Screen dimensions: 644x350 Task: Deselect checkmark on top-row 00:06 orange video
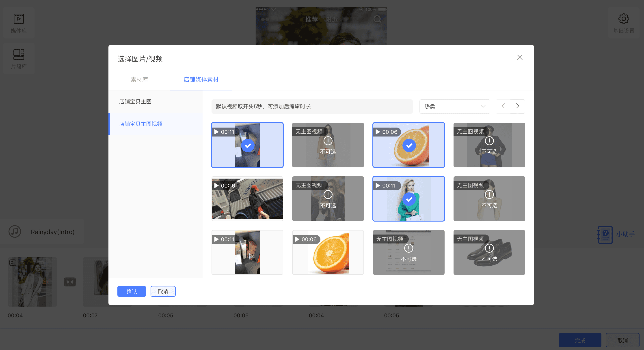[409, 145]
